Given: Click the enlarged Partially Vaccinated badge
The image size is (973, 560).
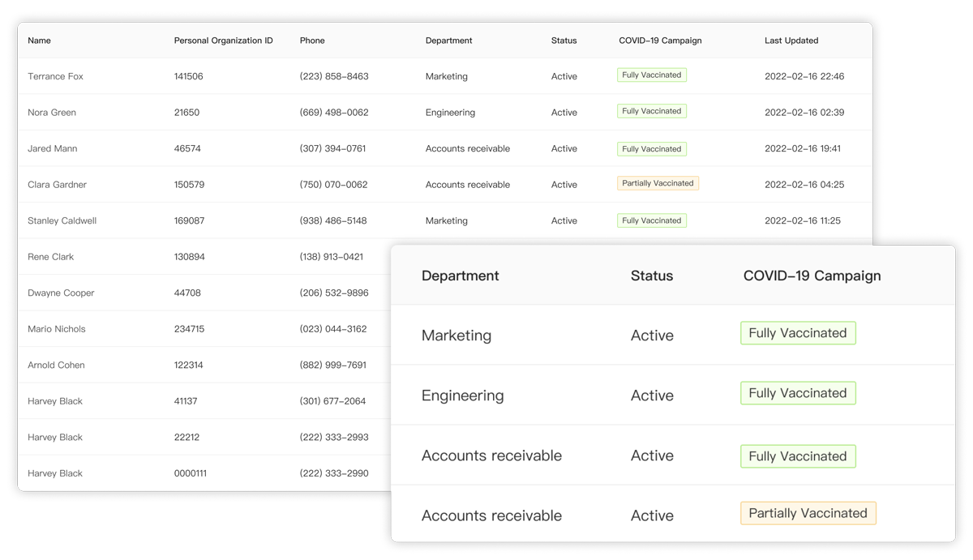Looking at the screenshot, I should [808, 513].
